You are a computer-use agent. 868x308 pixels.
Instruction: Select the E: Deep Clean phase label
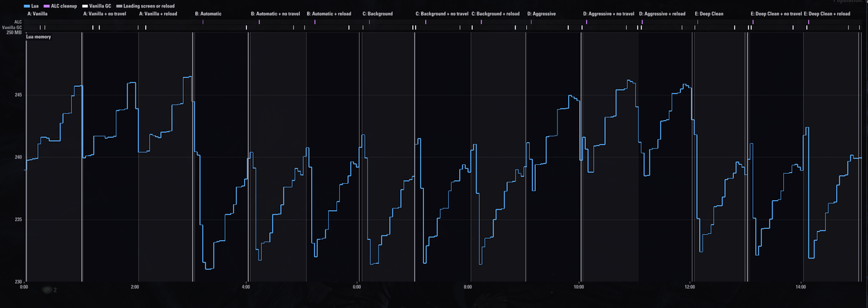click(x=709, y=14)
